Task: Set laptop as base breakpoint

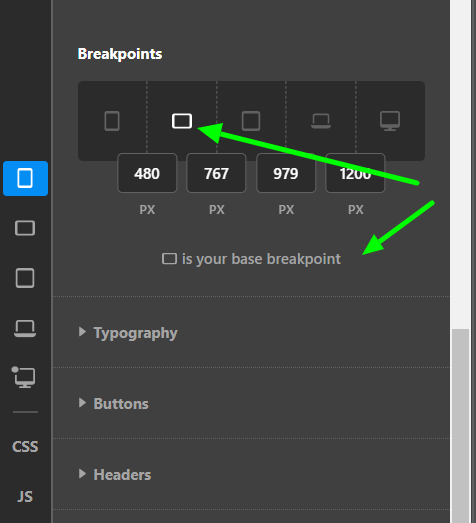Action: [x=321, y=121]
